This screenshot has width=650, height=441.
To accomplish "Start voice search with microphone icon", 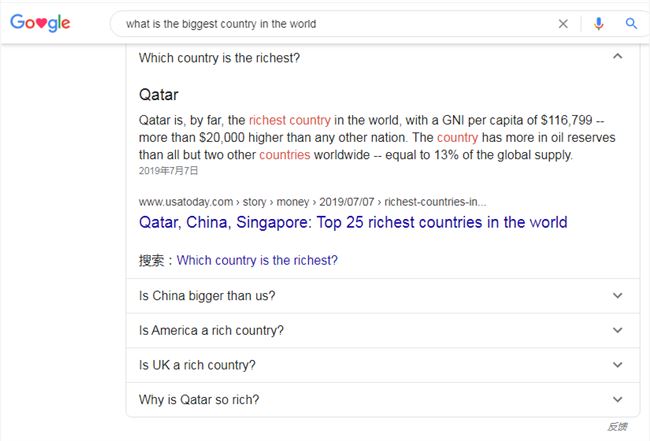I will coord(598,24).
